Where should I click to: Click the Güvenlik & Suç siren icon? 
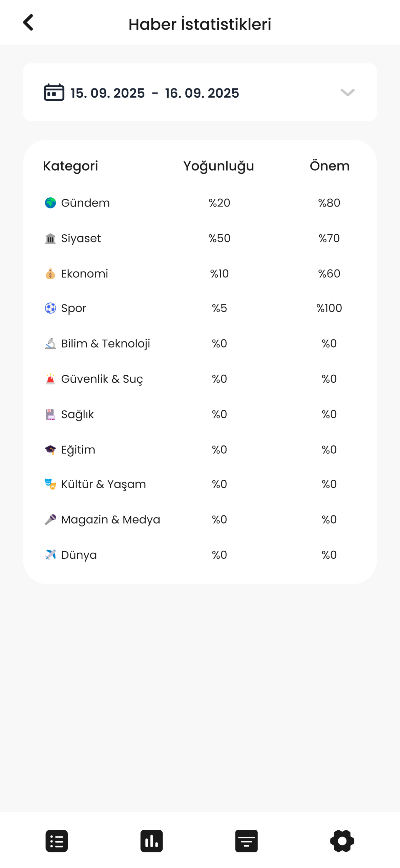click(50, 379)
